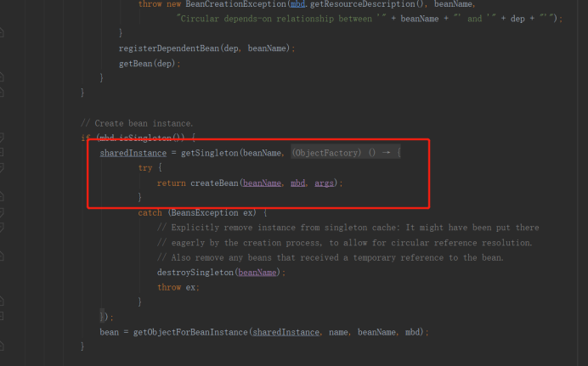Viewport: 588px width, 366px height.
Task: Place the cursor on 'registerDependentBean'
Action: click(x=169, y=48)
